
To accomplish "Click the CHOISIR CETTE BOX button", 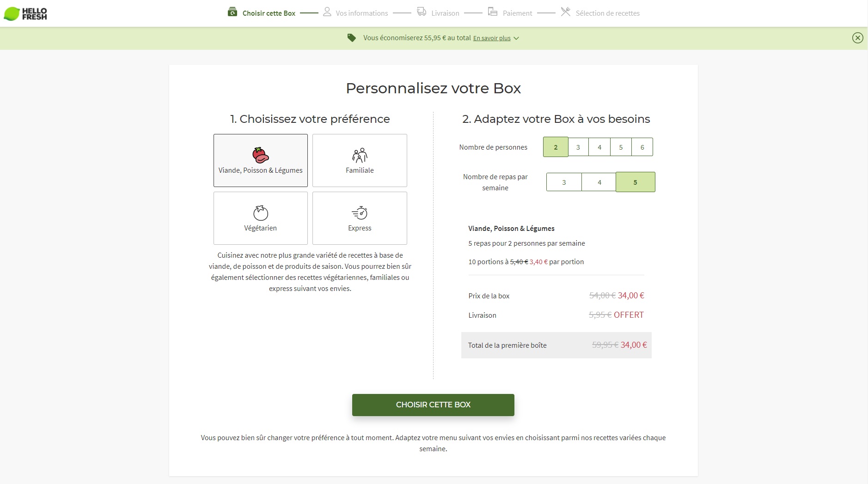I will (433, 405).
